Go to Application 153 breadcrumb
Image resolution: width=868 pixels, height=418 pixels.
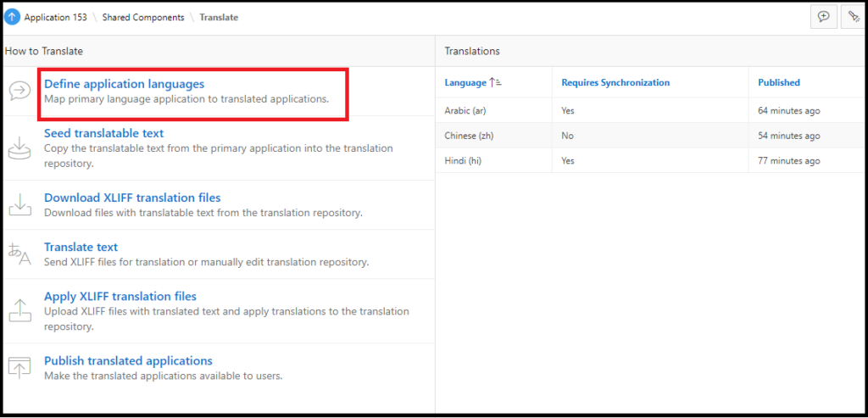(55, 17)
